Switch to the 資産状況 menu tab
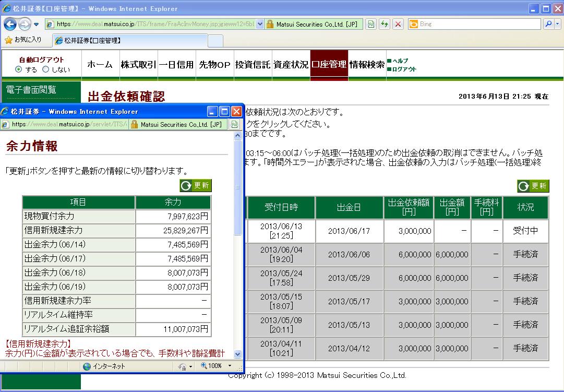The width and height of the screenshot is (564, 392). point(291,65)
